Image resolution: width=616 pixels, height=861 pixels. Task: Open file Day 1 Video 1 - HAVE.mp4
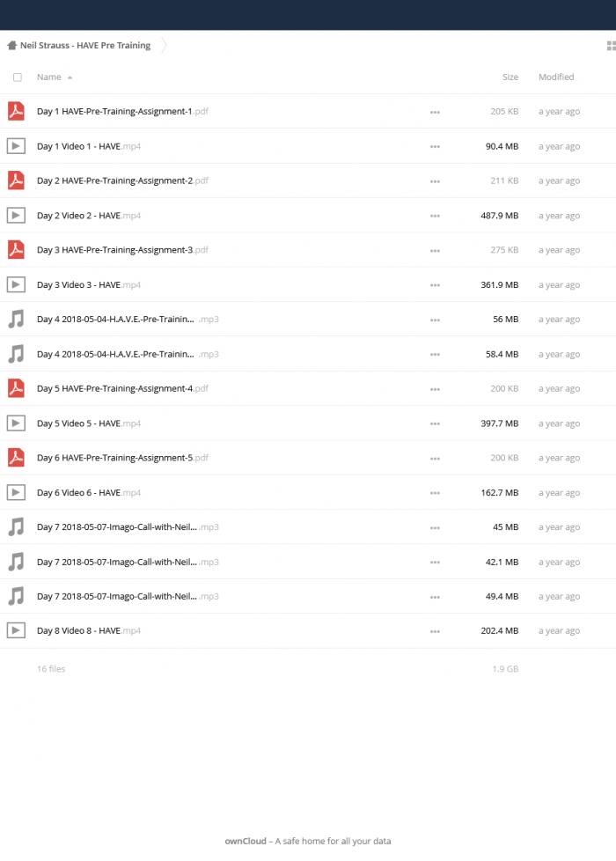click(x=89, y=147)
